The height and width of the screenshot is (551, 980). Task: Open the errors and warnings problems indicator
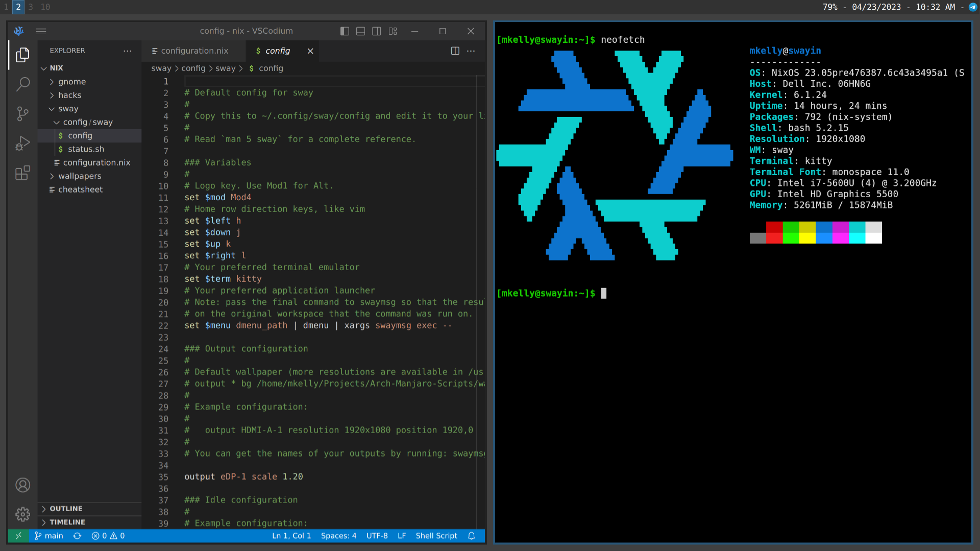pyautogui.click(x=108, y=536)
